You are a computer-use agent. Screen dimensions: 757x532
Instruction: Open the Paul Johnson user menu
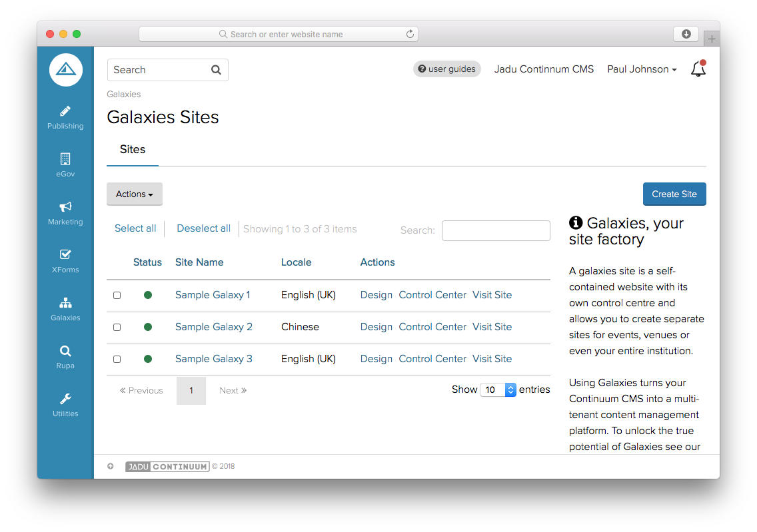641,69
